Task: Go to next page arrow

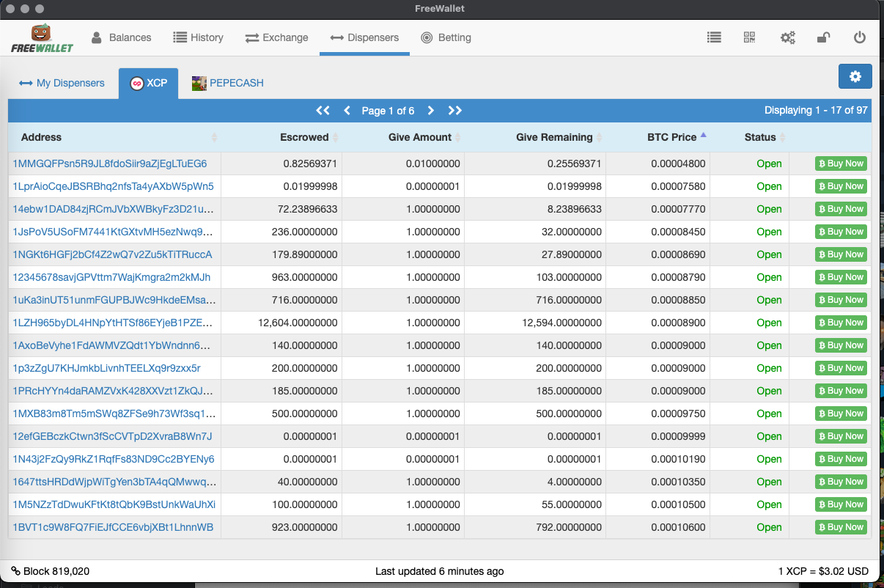Action: [x=431, y=111]
